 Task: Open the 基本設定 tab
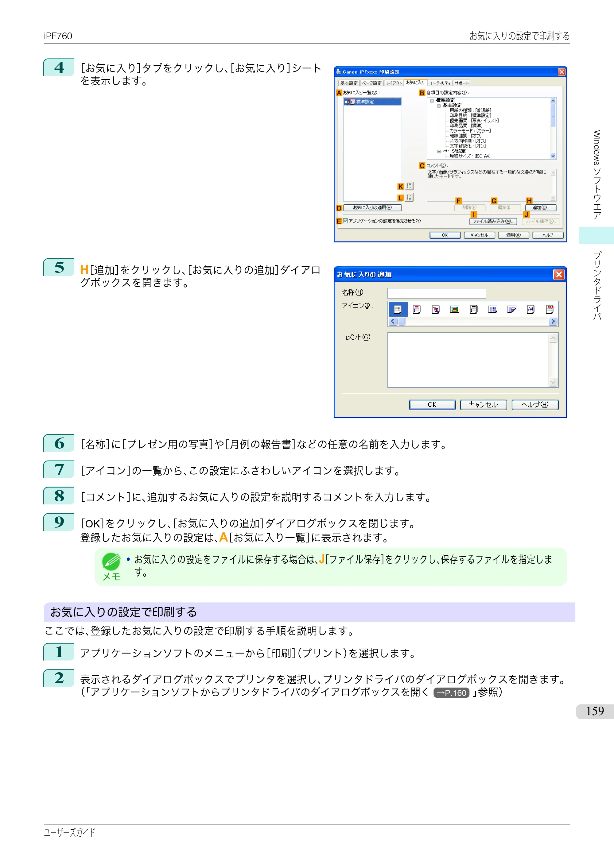click(349, 83)
